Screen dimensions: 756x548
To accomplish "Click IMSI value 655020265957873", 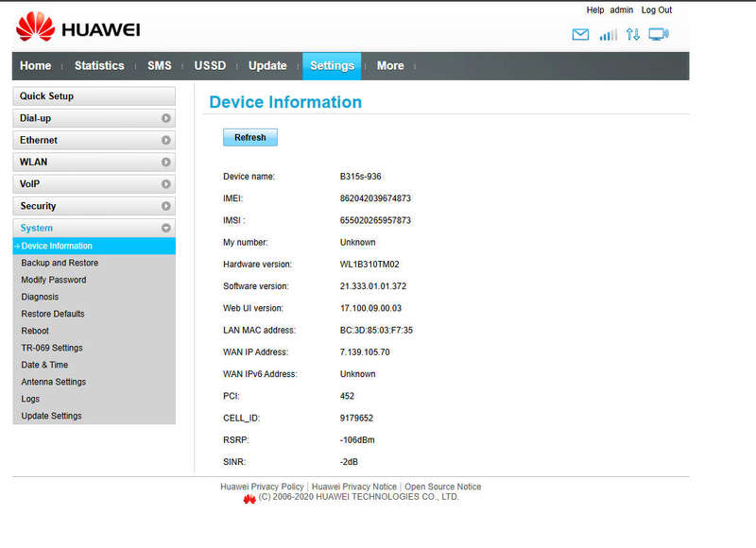I will pos(375,220).
